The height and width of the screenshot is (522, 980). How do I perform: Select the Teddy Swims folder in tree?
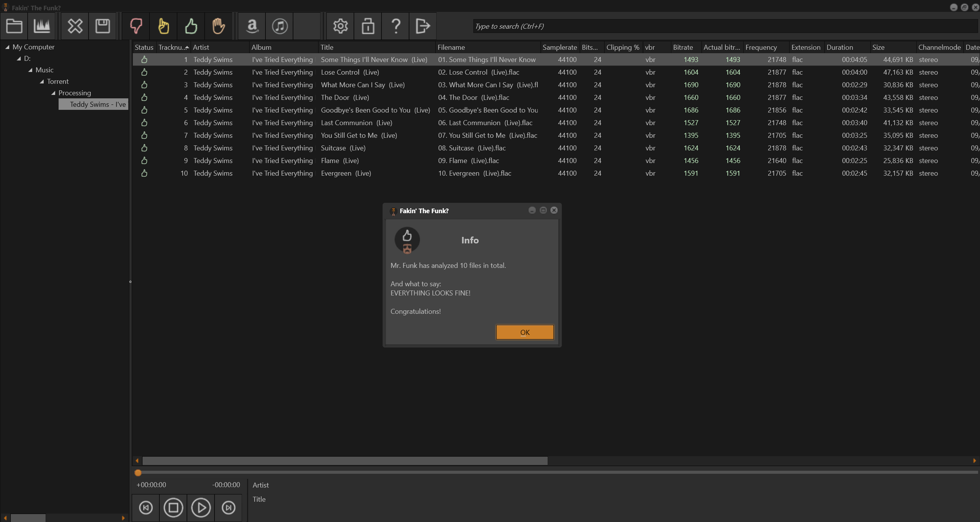[97, 104]
